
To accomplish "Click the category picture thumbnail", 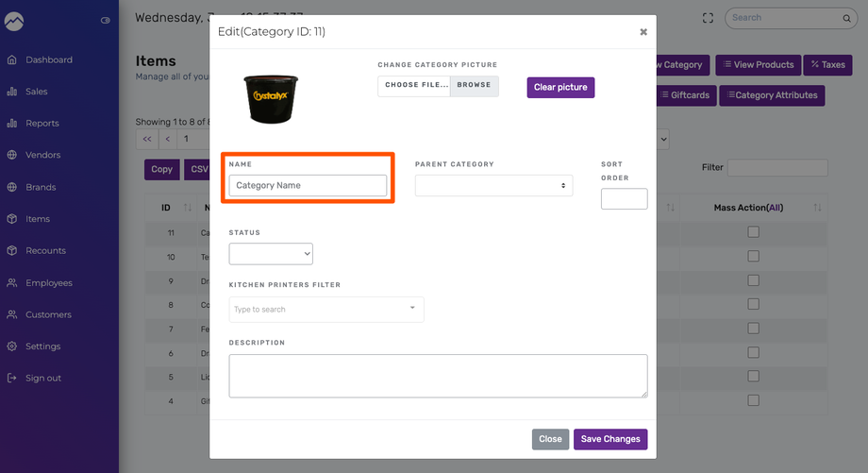I will pos(274,98).
